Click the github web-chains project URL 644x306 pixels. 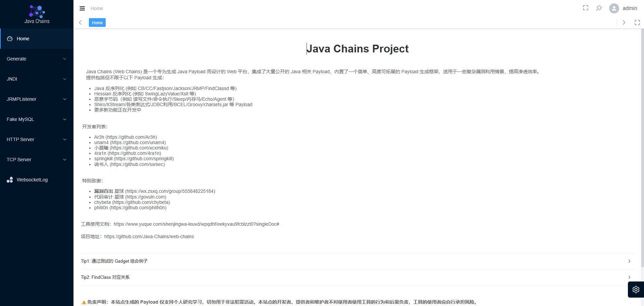click(x=149, y=236)
